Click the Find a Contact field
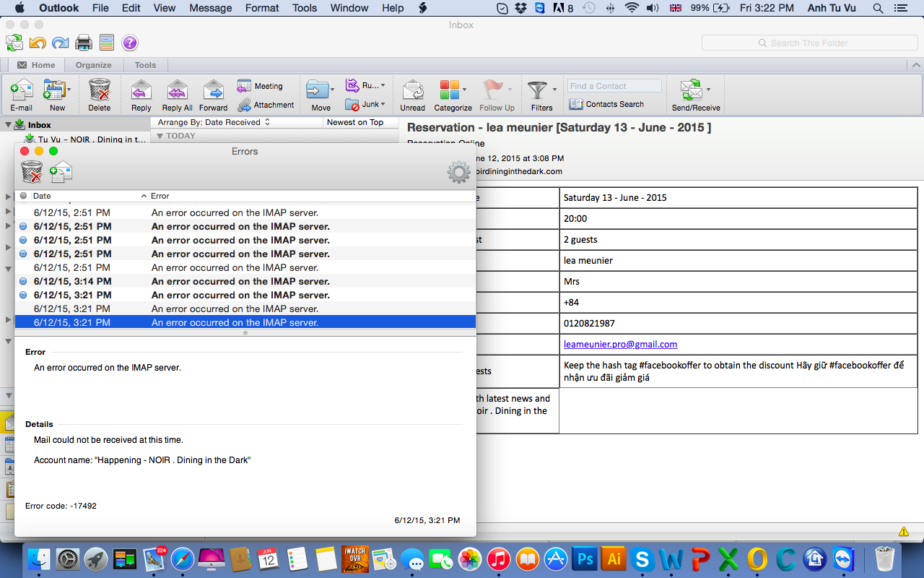The image size is (924, 578). pyautogui.click(x=614, y=86)
